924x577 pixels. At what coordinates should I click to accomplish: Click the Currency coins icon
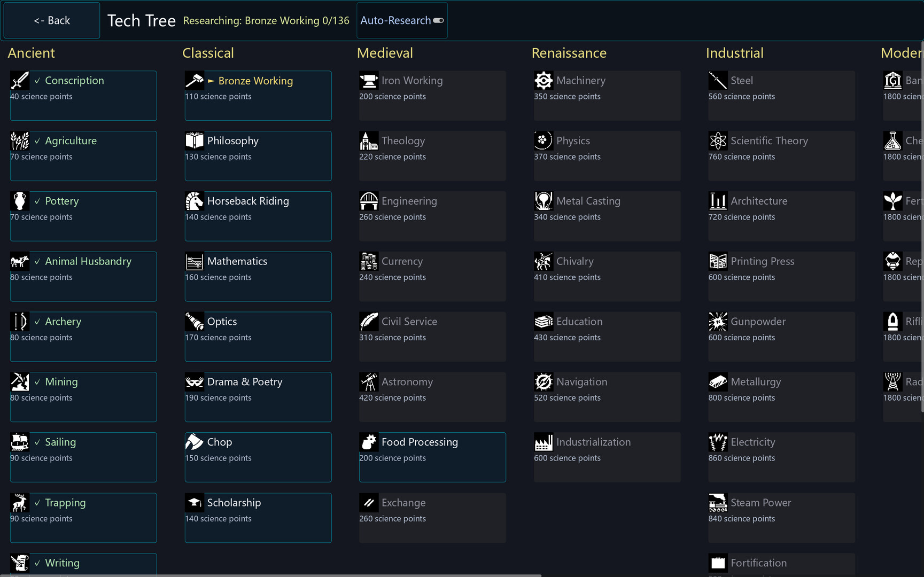(369, 262)
